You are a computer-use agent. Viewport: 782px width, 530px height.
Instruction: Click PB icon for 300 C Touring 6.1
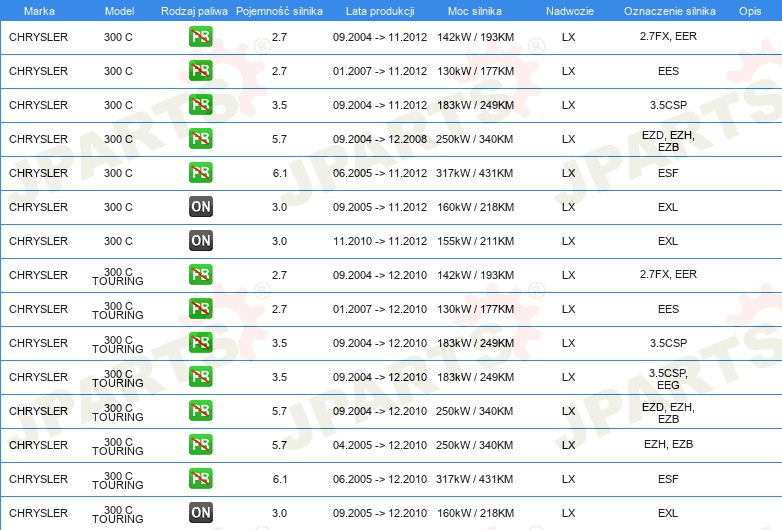point(200,479)
